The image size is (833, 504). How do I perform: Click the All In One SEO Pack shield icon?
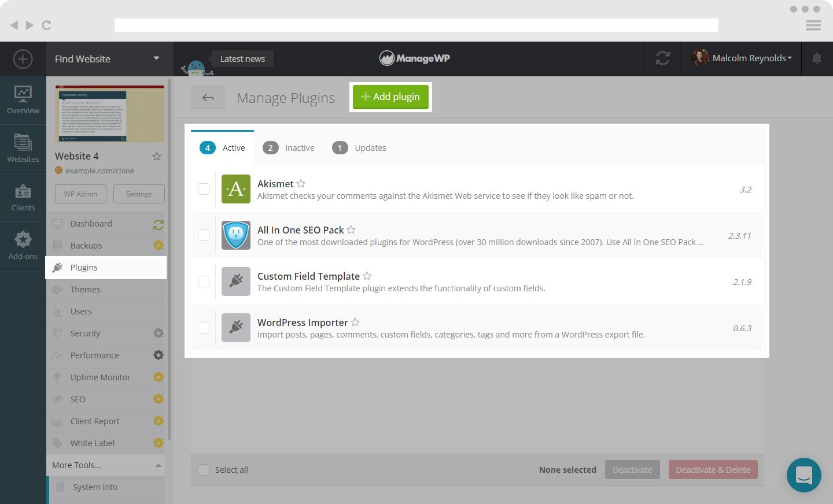click(x=236, y=235)
